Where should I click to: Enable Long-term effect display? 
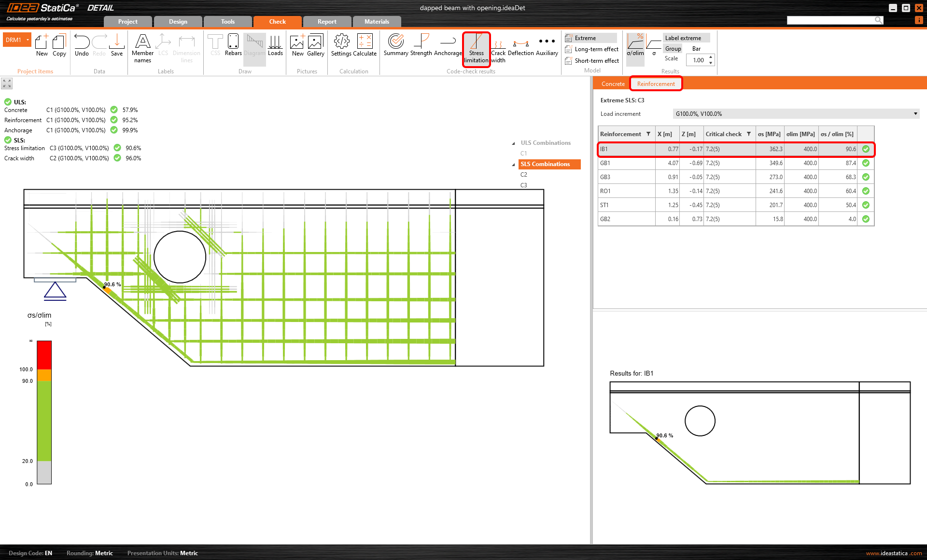(592, 49)
